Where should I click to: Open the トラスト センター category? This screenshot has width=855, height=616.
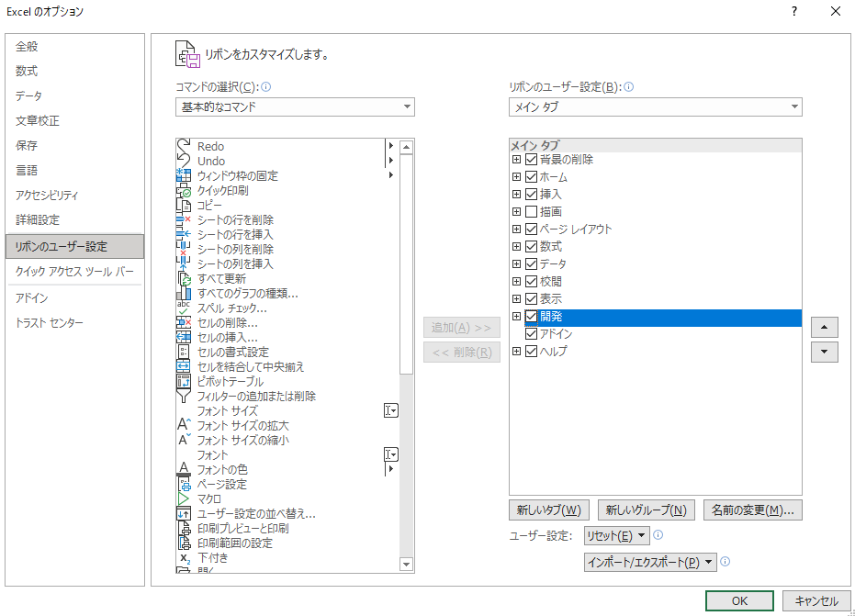[x=74, y=323]
